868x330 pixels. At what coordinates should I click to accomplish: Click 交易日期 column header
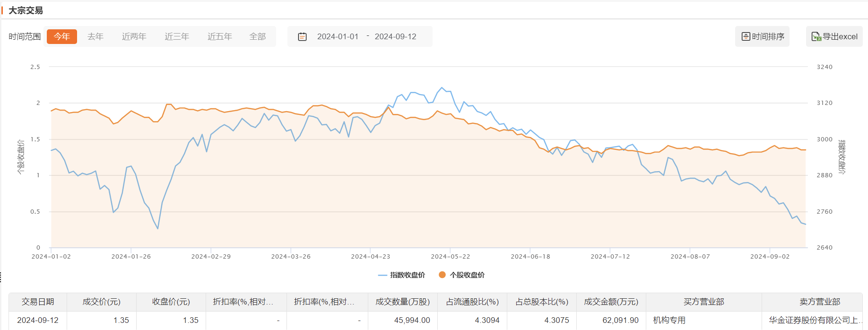coord(38,302)
